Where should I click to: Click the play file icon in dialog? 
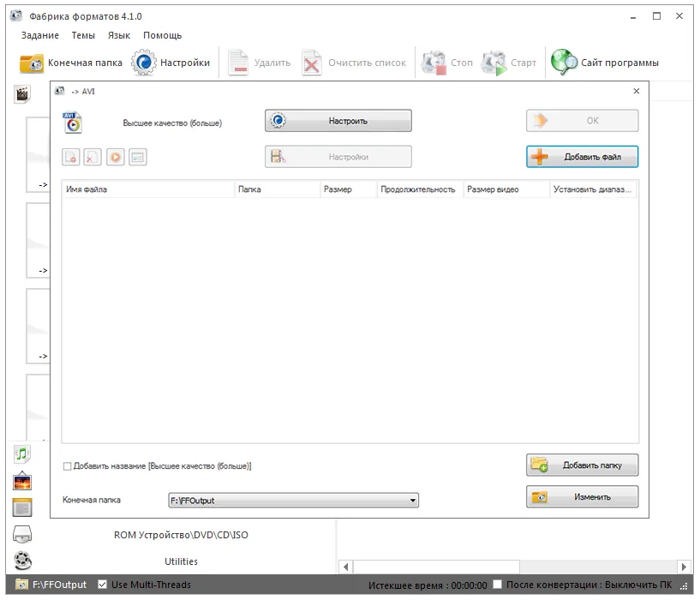tap(116, 157)
